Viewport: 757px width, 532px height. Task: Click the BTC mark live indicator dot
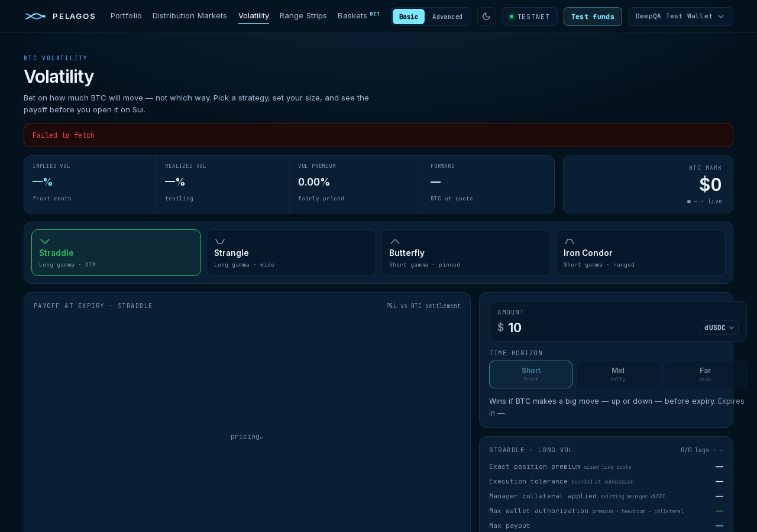click(x=689, y=202)
